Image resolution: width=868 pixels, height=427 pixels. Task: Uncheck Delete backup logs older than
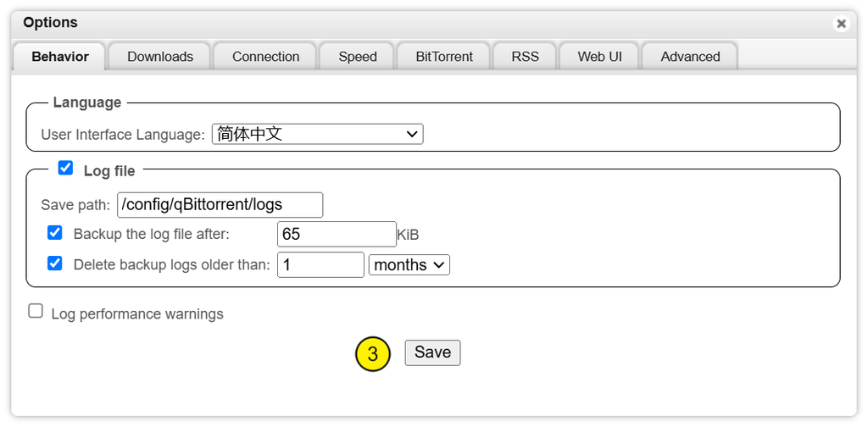[x=55, y=263]
